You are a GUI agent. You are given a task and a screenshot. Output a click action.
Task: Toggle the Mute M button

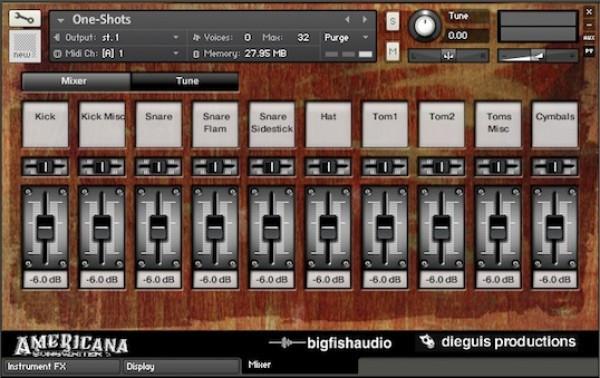click(x=393, y=51)
